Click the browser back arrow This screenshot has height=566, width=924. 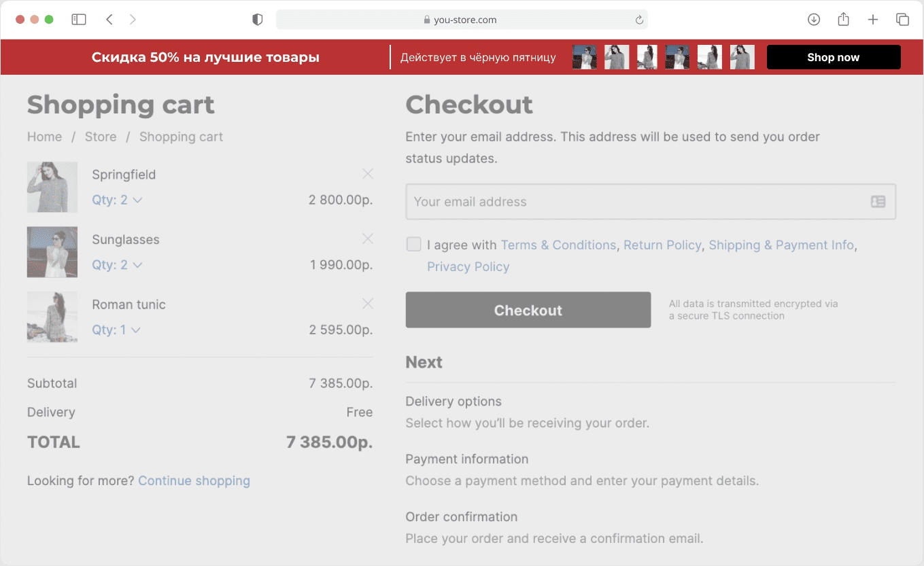(109, 20)
